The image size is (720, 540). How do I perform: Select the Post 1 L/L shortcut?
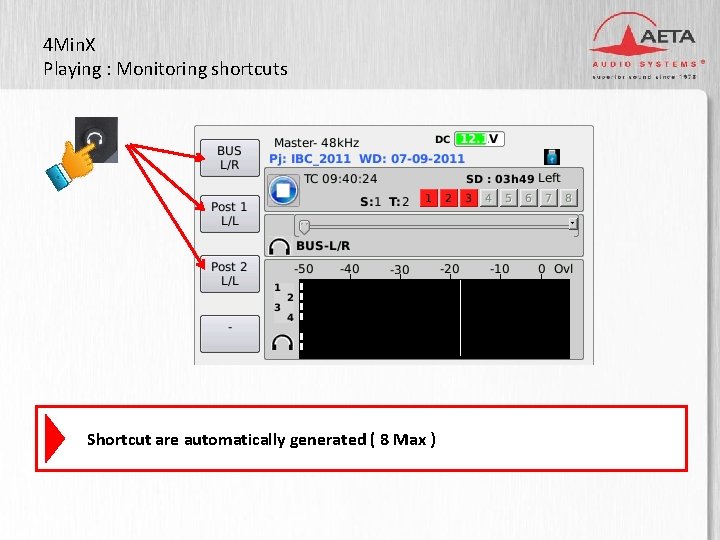pyautogui.click(x=230, y=214)
